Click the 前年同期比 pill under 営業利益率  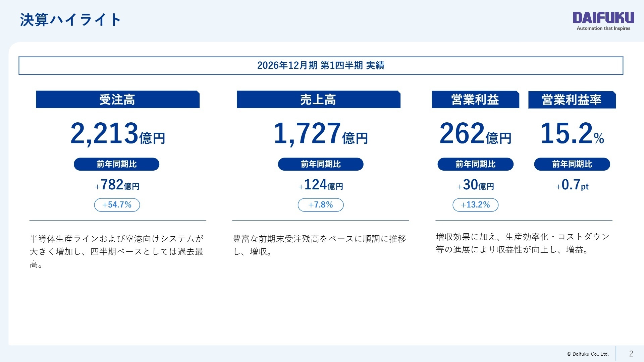tap(572, 164)
